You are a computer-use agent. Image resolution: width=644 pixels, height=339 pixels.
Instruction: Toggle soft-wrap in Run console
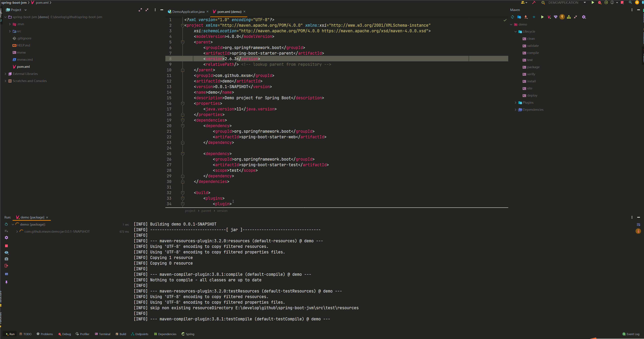click(638, 225)
